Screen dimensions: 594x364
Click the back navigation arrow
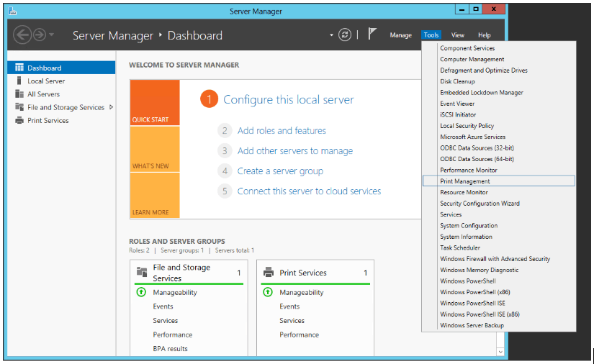pyautogui.click(x=22, y=35)
